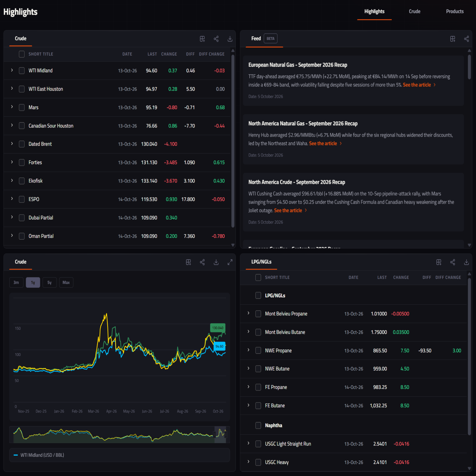Image resolution: width=476 pixels, height=476 pixels.
Task: Switch to the Crude top navigation tab
Action: tap(415, 12)
